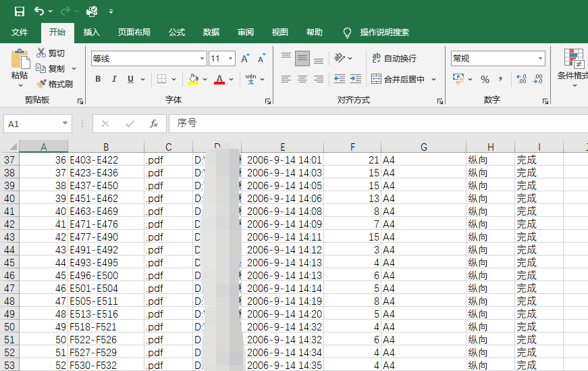Open the number format dropdown 常规
The width and height of the screenshot is (588, 371).
(540, 59)
